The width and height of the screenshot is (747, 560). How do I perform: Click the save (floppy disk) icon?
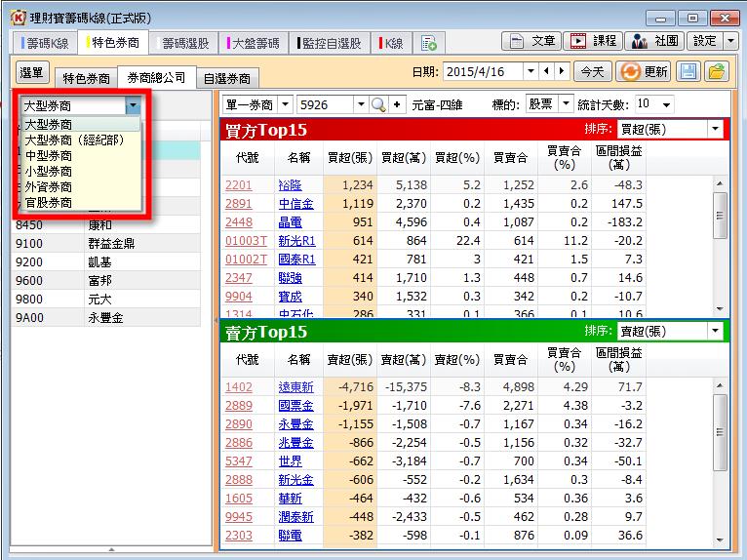[689, 72]
